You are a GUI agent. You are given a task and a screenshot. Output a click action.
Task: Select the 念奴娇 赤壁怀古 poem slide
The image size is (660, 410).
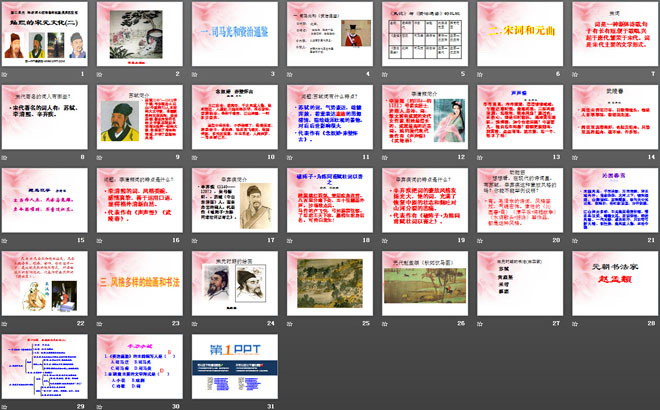coord(235,117)
